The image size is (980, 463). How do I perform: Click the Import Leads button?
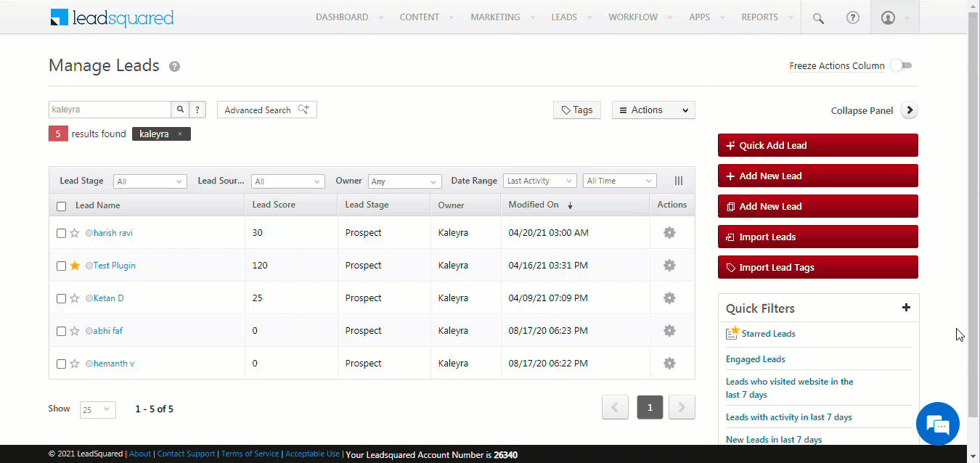(818, 237)
